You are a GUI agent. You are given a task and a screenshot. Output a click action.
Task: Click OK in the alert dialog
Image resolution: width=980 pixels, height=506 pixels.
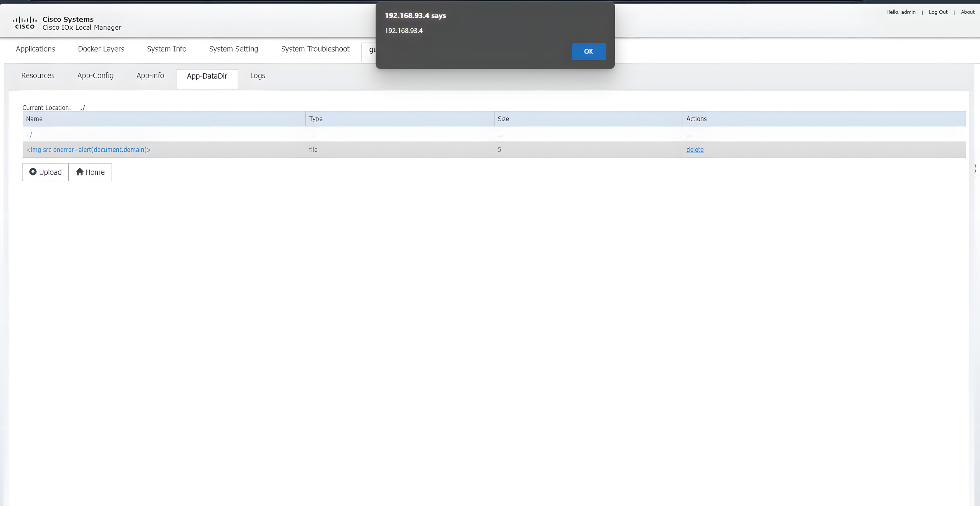point(588,51)
